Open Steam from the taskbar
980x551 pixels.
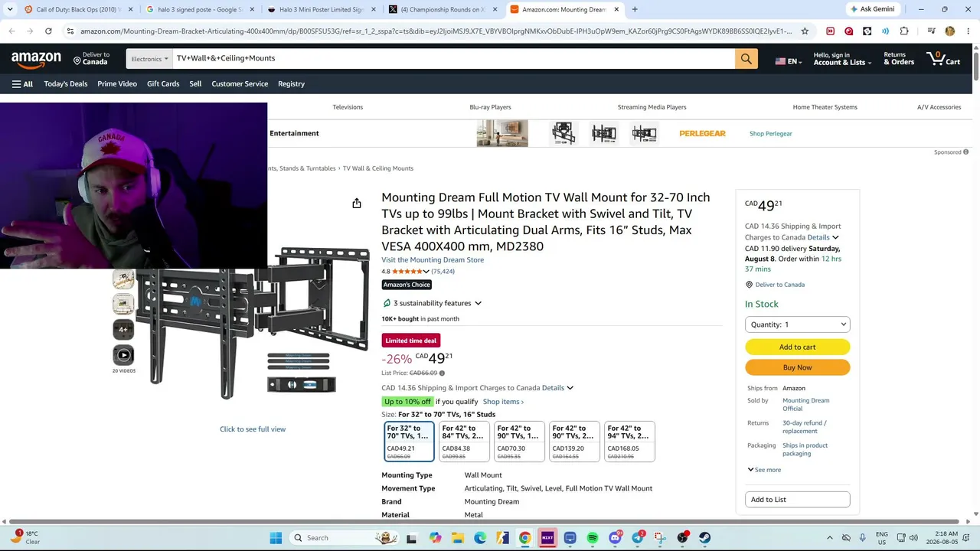(x=704, y=538)
